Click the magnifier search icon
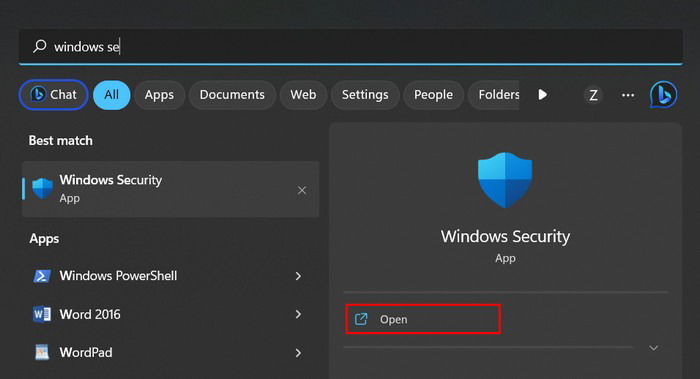 click(x=39, y=46)
